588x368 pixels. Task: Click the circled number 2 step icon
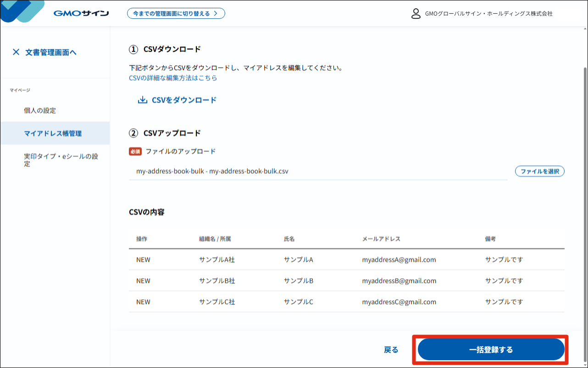133,133
